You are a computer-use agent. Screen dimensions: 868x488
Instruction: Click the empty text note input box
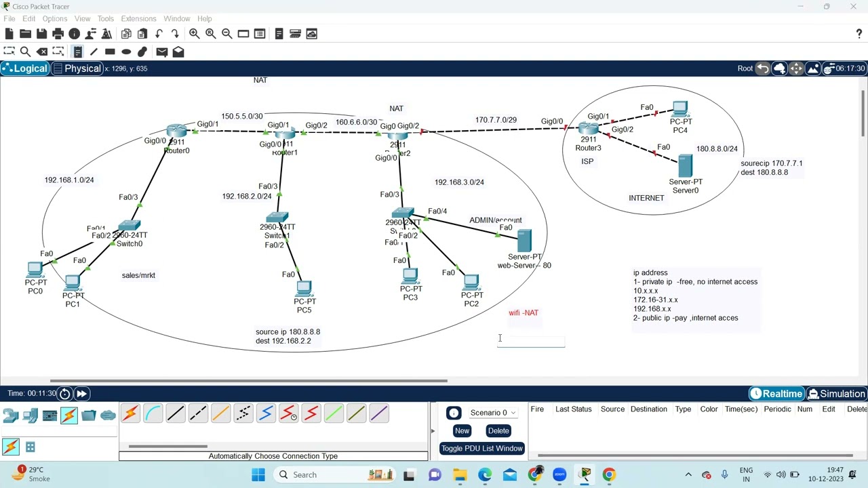[531, 341]
